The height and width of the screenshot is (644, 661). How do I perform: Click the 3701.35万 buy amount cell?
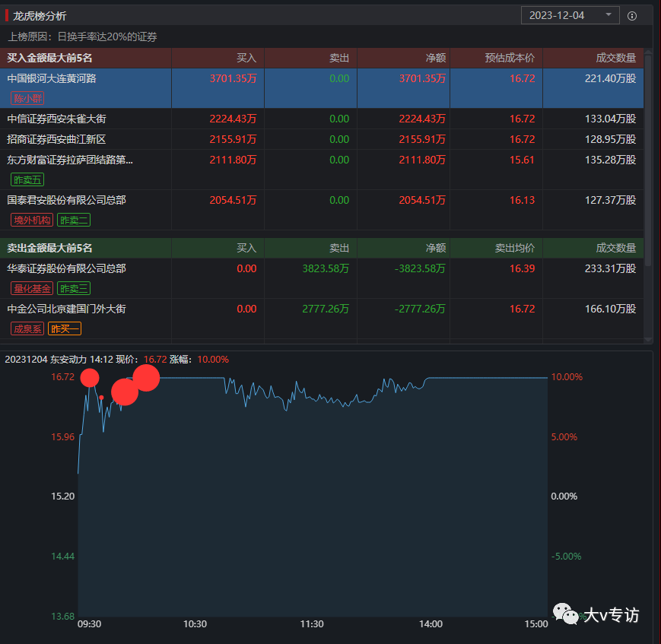[233, 79]
